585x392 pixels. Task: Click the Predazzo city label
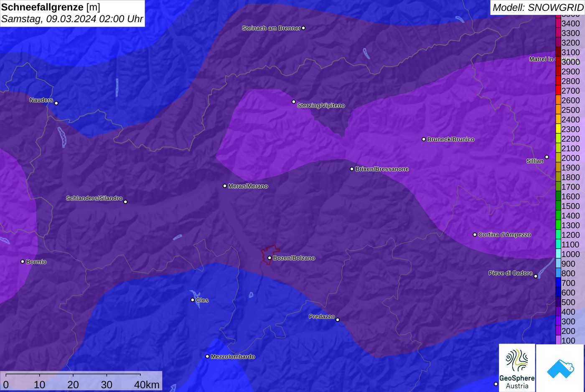(x=322, y=316)
